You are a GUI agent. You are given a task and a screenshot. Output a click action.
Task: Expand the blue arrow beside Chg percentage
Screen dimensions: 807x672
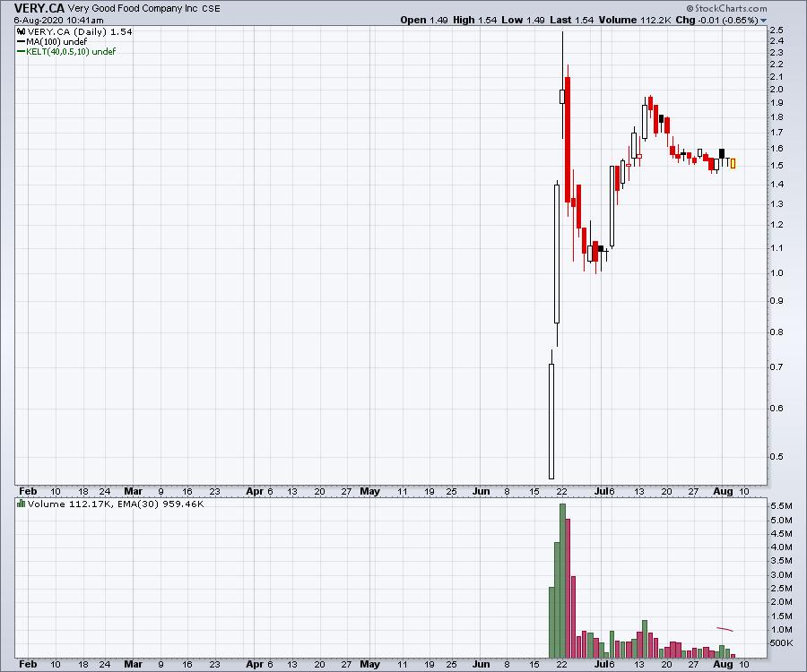[x=763, y=20]
